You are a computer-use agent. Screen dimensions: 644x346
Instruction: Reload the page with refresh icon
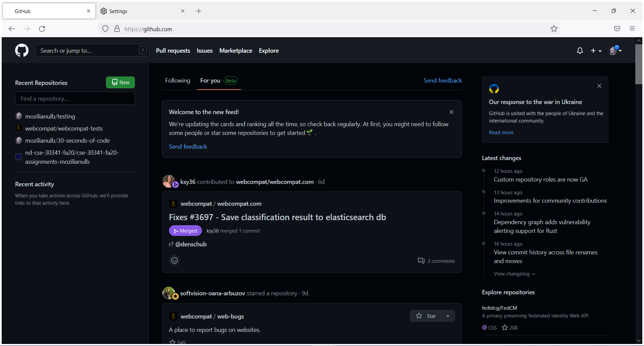point(42,29)
